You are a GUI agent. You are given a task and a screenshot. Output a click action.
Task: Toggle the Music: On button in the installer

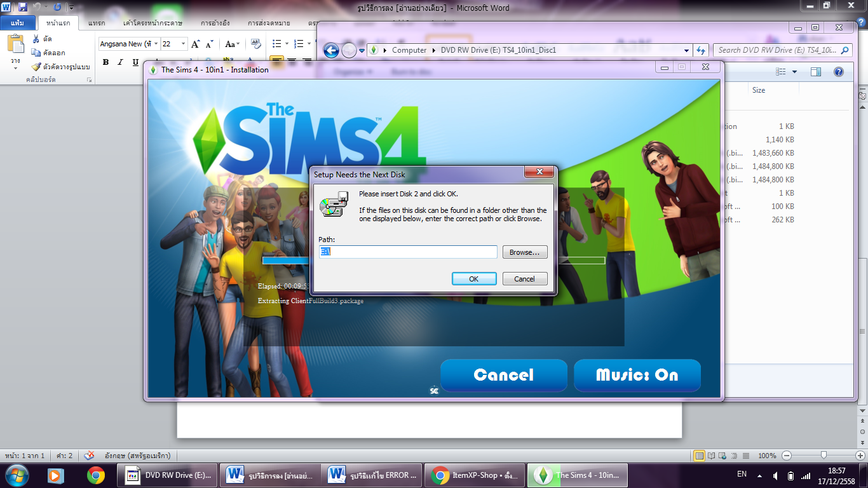[x=637, y=375]
